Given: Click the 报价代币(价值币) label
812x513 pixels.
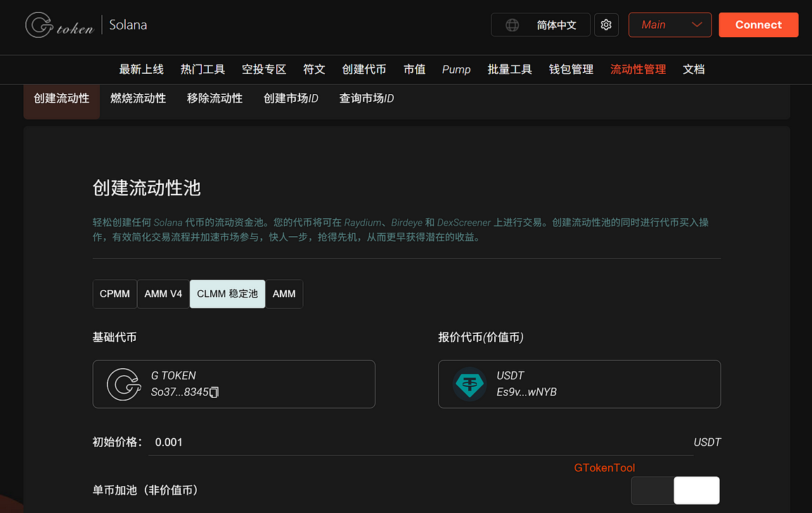Looking at the screenshot, I should pos(481,337).
